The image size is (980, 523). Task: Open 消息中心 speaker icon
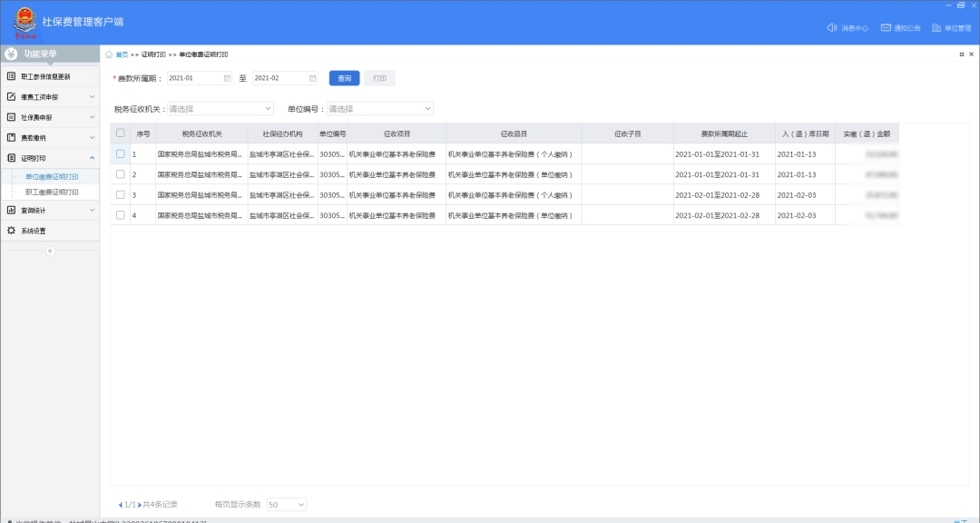(832, 28)
